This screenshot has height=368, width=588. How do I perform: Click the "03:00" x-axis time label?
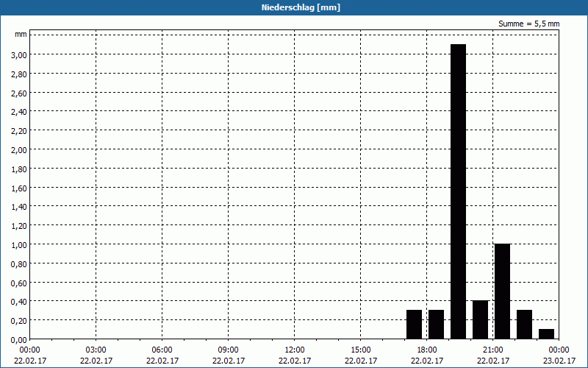point(96,350)
